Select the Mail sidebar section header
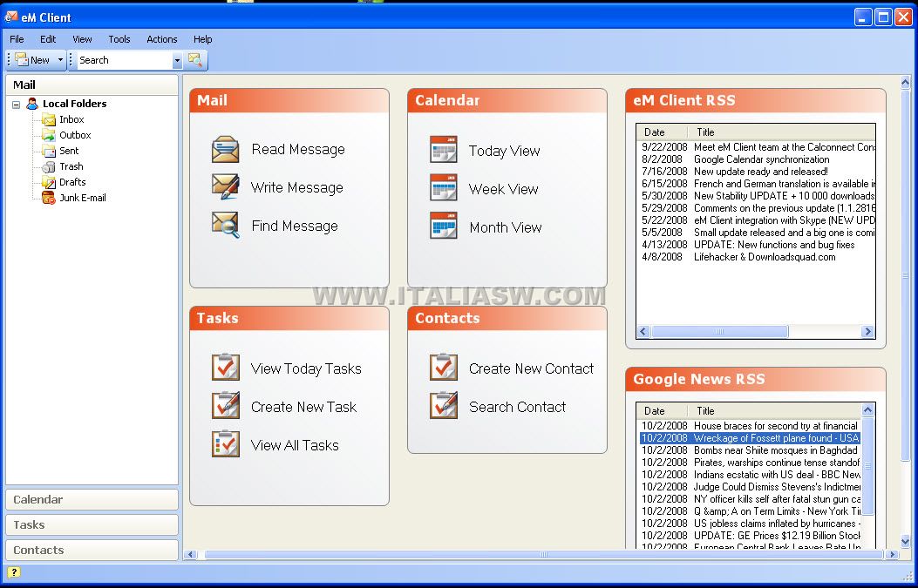The width and height of the screenshot is (918, 588). click(x=92, y=84)
